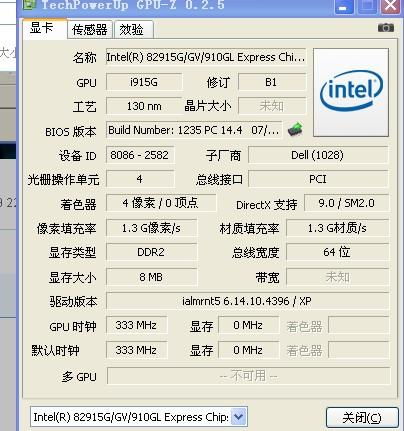Viewport: 404px width, 431px height.
Task: Click GPU-Z title bar app icon
Action: tap(29, 5)
